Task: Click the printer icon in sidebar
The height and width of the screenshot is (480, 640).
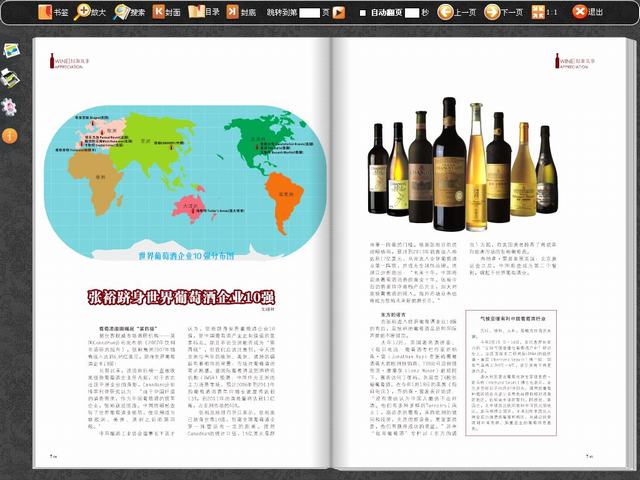Action: click(10, 78)
